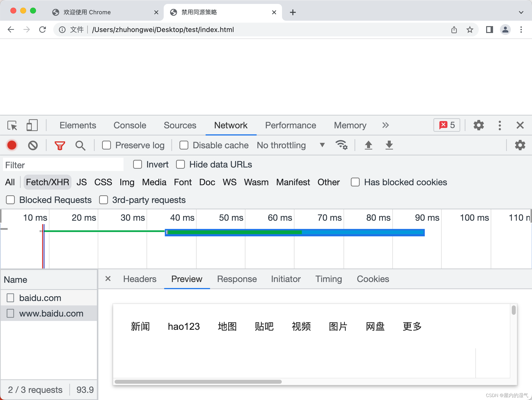
Task: Enable the Preserve log checkbox
Action: [106, 145]
